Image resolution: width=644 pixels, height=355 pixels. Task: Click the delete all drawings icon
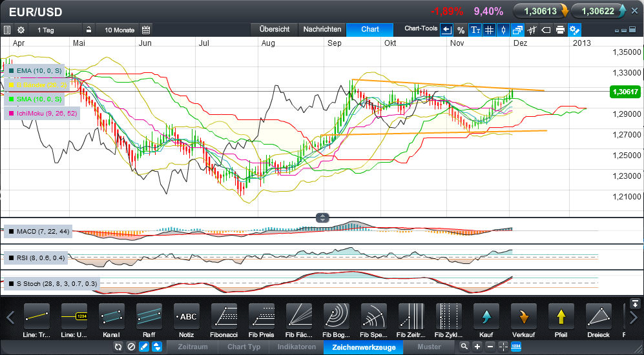pyautogui.click(x=131, y=347)
